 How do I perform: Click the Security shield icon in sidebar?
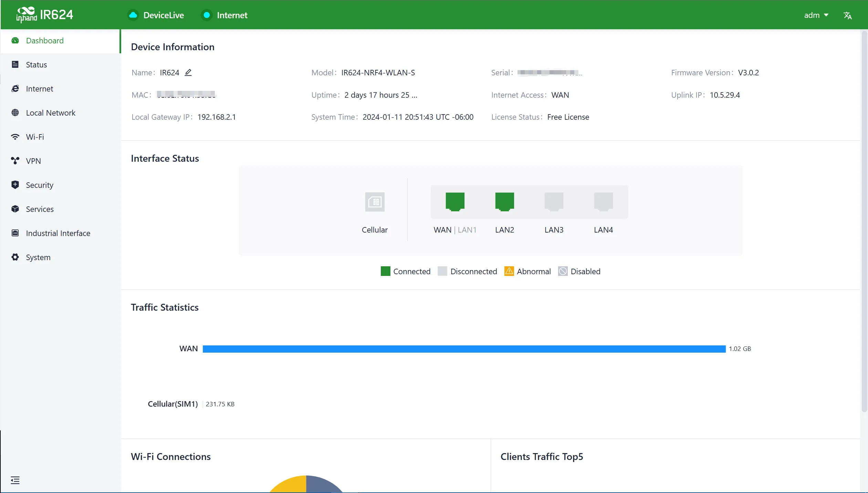point(15,185)
